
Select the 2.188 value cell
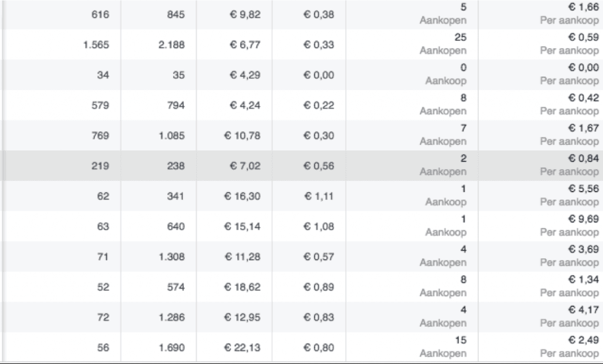point(171,45)
